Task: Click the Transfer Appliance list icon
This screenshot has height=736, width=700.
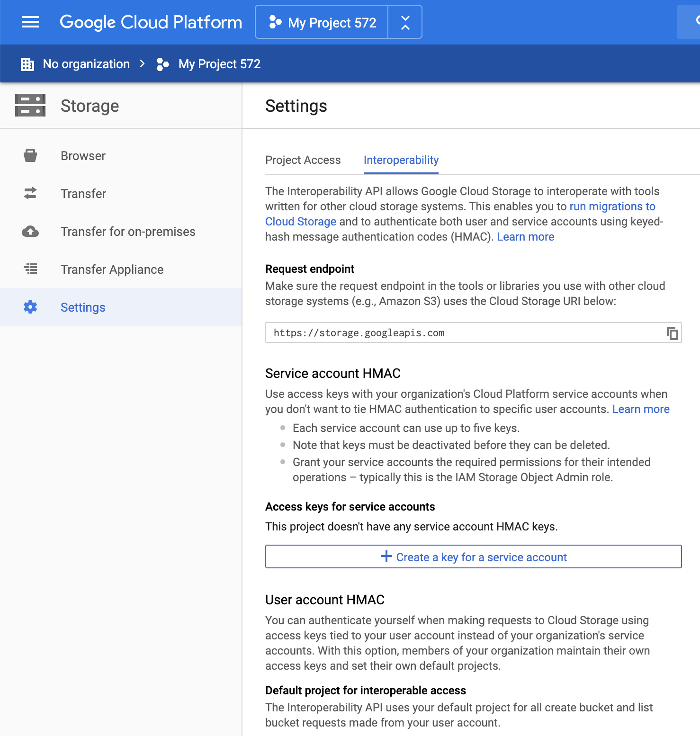Action: point(30,269)
